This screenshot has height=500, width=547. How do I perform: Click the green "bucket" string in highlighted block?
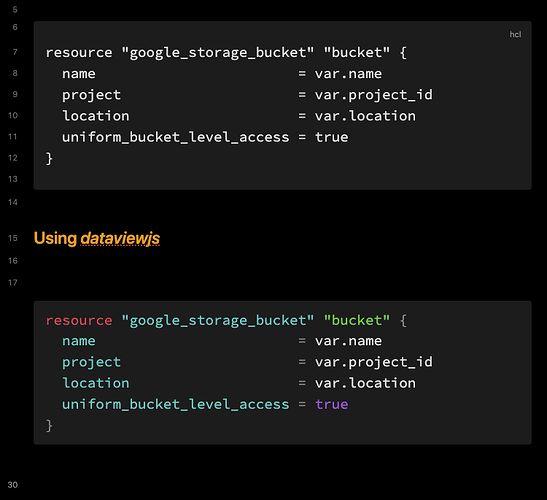click(357, 320)
